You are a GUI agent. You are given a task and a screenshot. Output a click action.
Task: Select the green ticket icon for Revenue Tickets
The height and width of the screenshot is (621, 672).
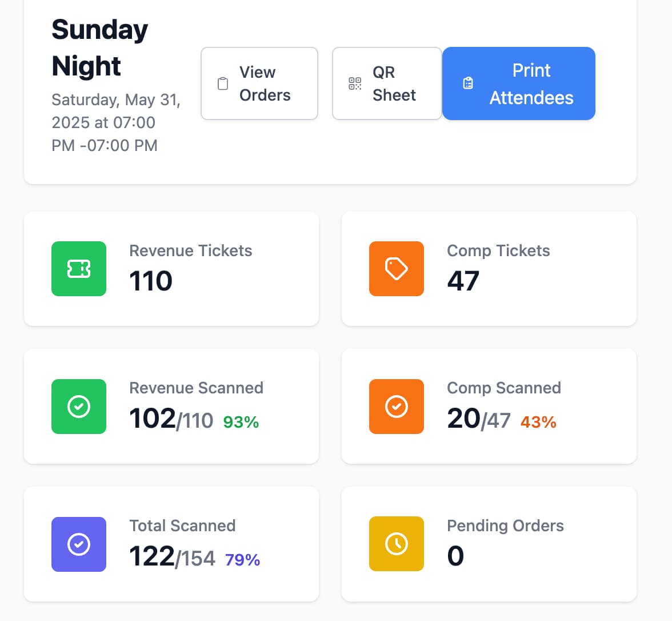(78, 269)
